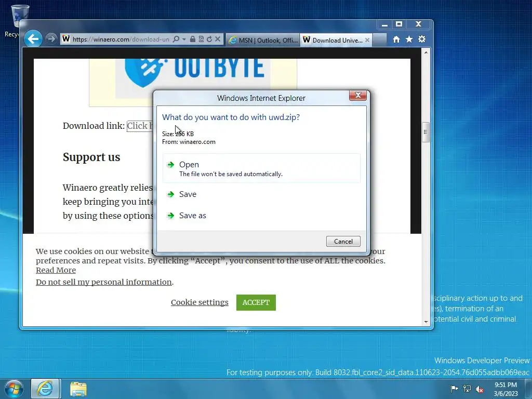Image resolution: width=532 pixels, height=399 pixels.
Task: Open Windows Explorer from taskbar
Action: 78,389
